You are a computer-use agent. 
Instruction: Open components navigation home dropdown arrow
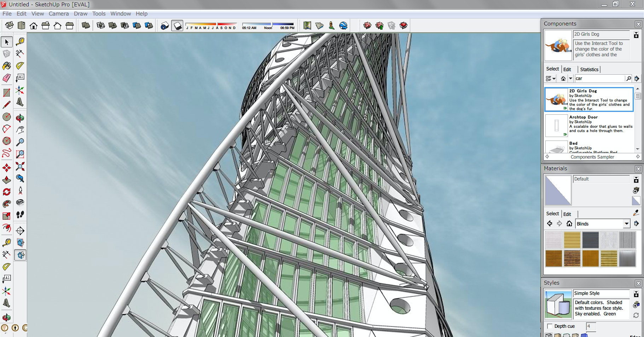click(x=570, y=79)
